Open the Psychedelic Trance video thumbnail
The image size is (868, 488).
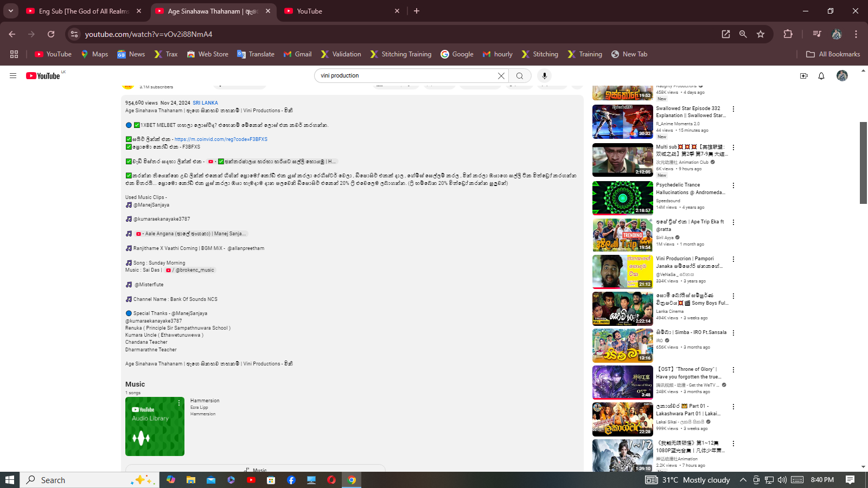click(x=623, y=198)
